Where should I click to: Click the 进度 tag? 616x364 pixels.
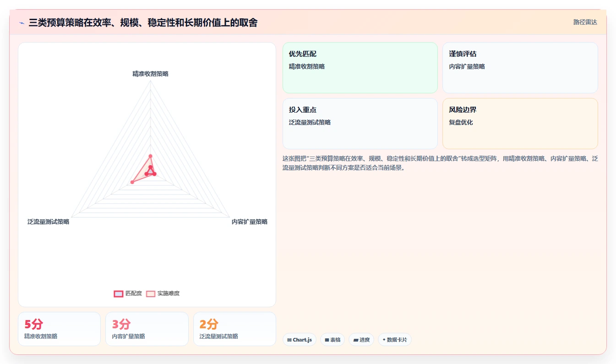pyautogui.click(x=361, y=340)
